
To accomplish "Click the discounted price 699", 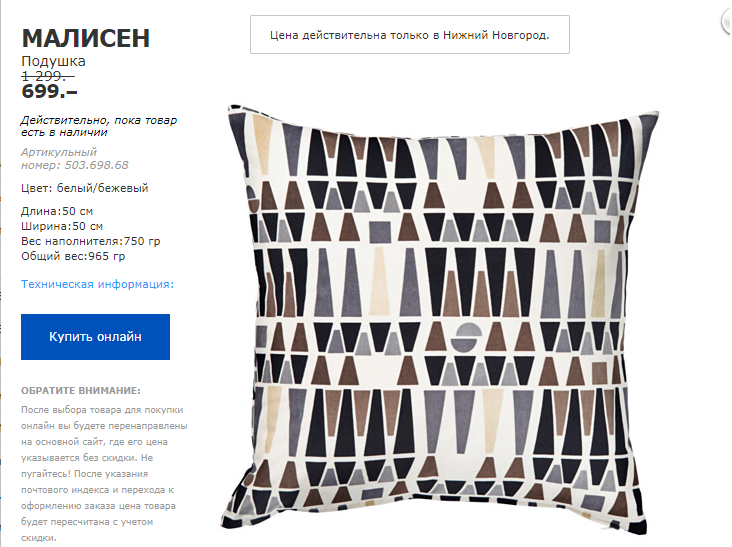I will tap(49, 91).
